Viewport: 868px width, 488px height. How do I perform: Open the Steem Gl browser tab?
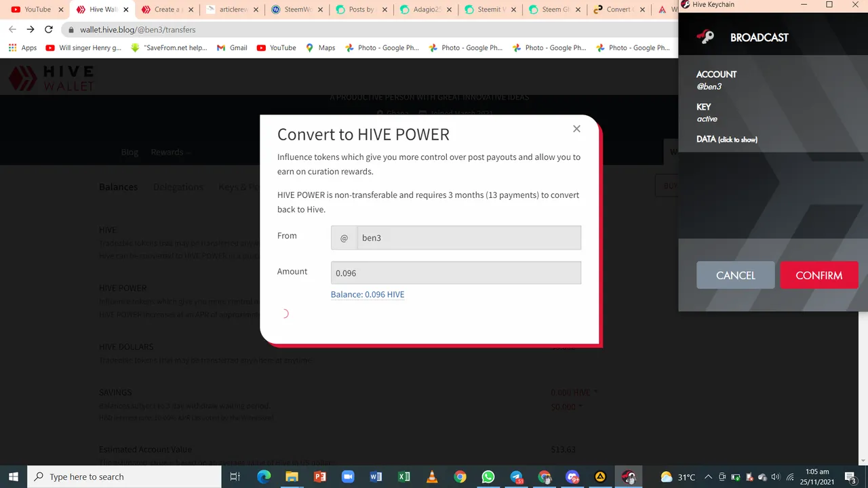point(556,9)
